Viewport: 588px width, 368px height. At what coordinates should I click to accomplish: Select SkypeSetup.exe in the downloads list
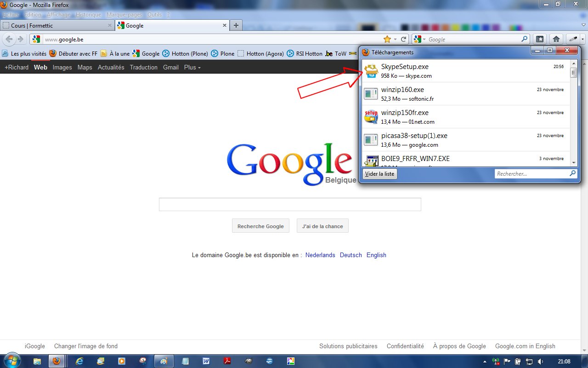[x=466, y=71]
